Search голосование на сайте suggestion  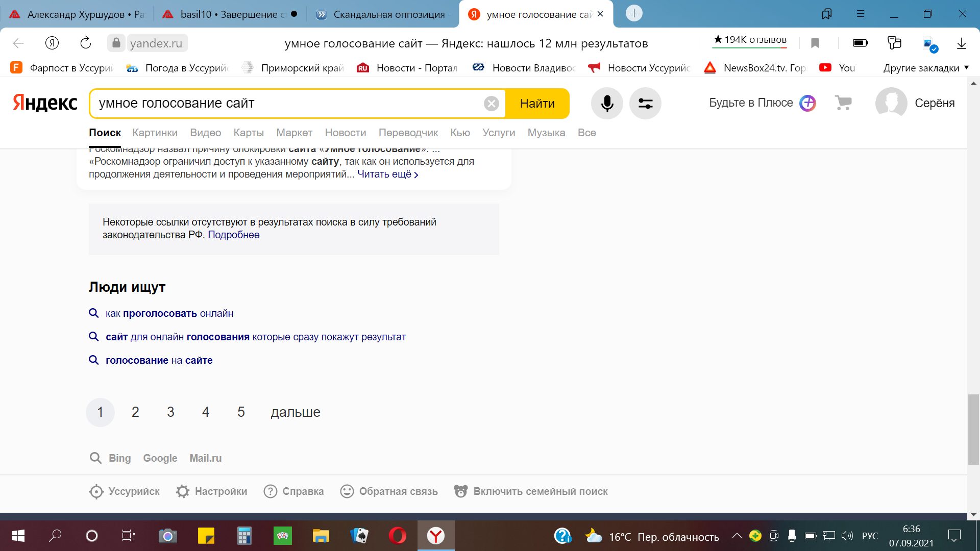159,361
